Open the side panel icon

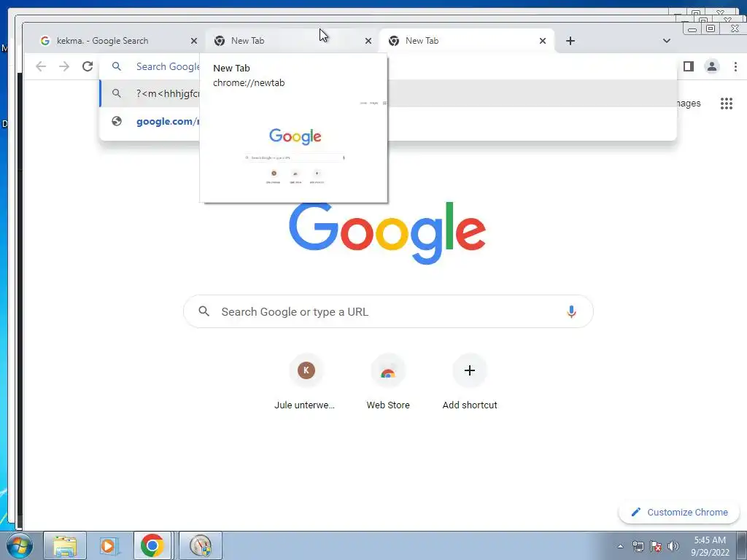[689, 66]
